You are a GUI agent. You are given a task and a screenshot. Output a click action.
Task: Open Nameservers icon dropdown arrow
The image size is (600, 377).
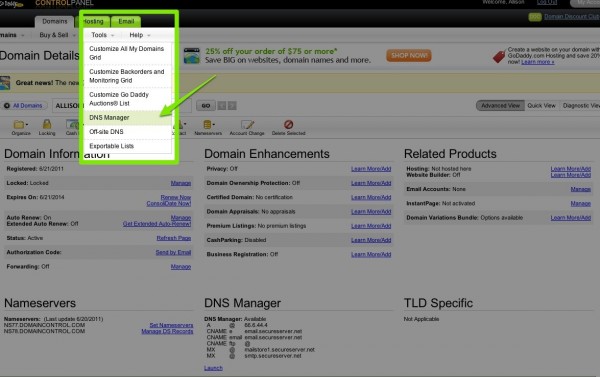[x=214, y=124]
